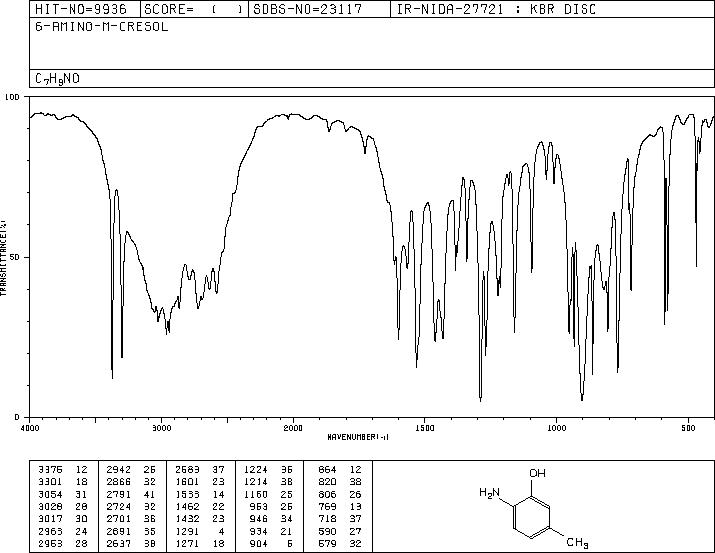Click the 500 tick label on the wavenumber axis
The image size is (715, 553).
point(689,428)
